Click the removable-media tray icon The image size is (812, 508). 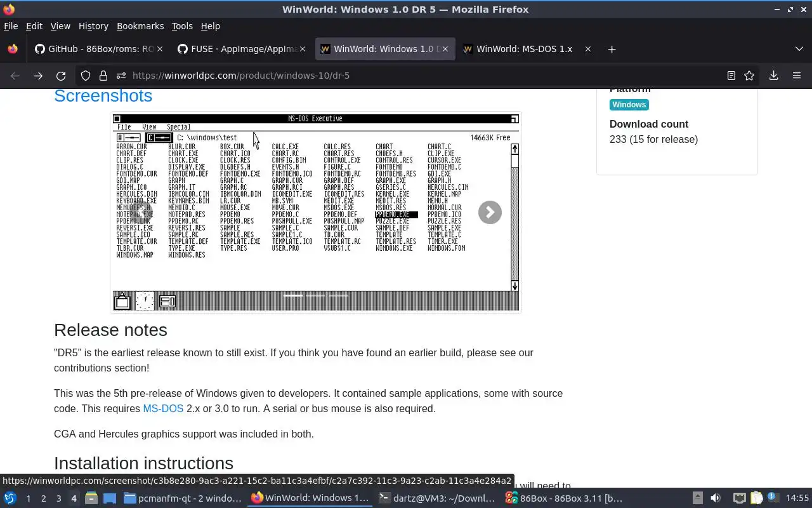point(697,498)
